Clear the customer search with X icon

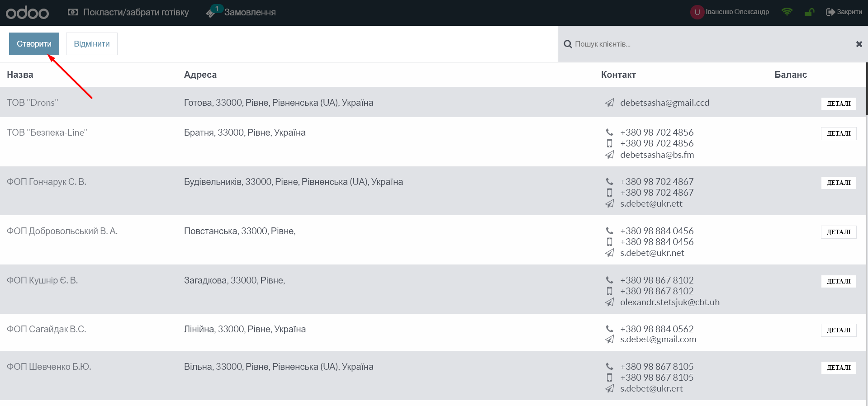click(859, 44)
